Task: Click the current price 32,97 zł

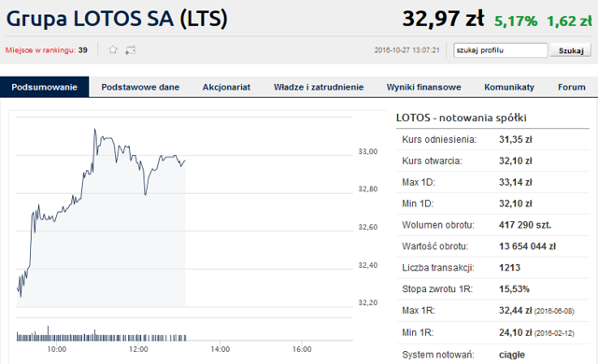Action: [443, 19]
